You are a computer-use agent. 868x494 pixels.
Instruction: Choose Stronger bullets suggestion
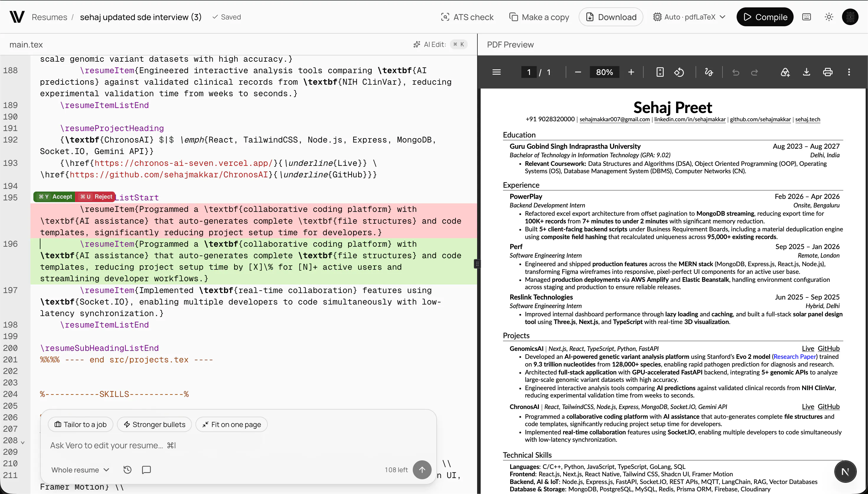tap(154, 424)
